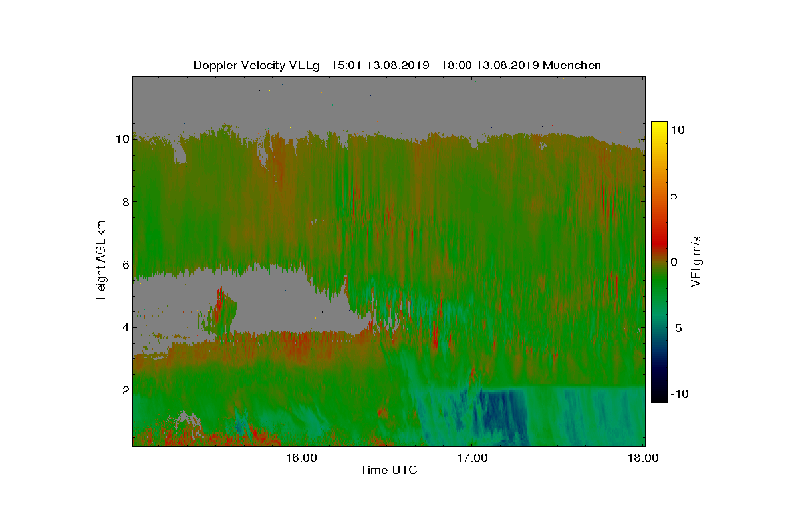
Task: Click the plot title 'Doppler Velocity VELg'
Action: pos(256,65)
